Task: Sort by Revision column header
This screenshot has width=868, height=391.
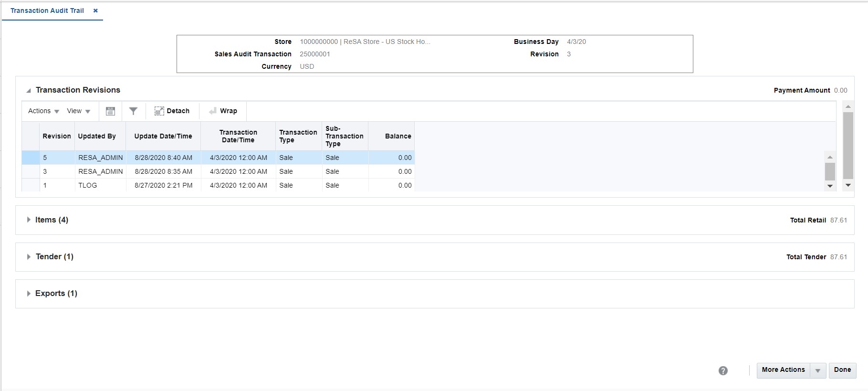Action: 57,136
